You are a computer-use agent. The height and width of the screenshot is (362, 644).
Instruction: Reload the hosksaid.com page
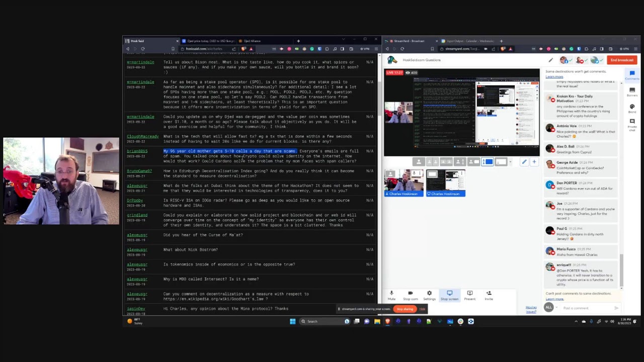143,49
